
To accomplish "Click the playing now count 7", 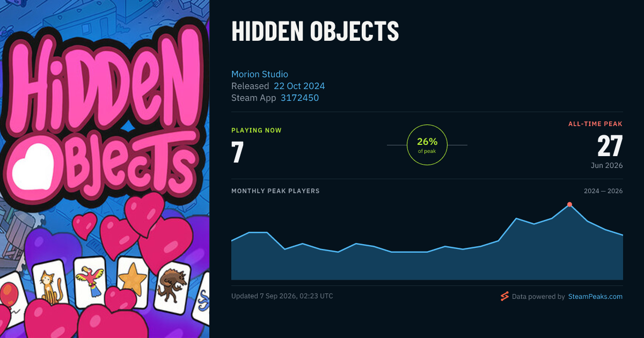I will click(x=237, y=152).
